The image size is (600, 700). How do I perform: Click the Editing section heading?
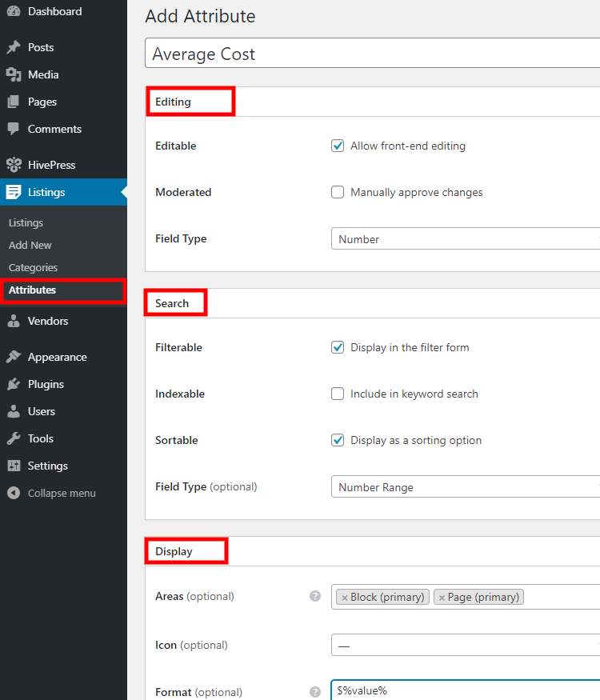point(173,102)
